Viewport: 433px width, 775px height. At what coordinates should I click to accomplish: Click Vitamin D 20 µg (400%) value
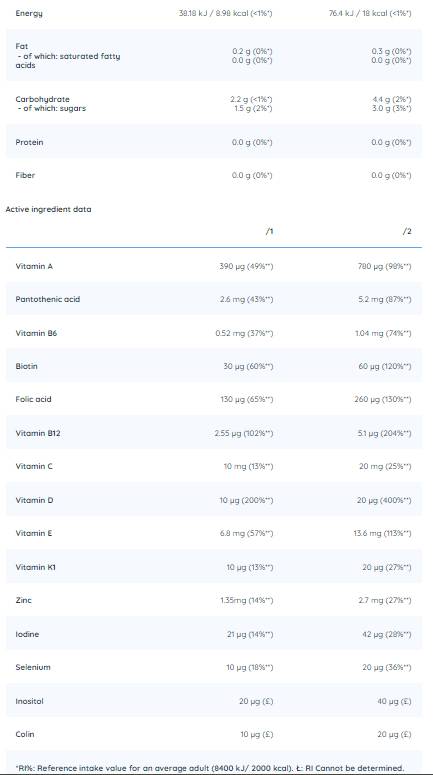[384, 501]
